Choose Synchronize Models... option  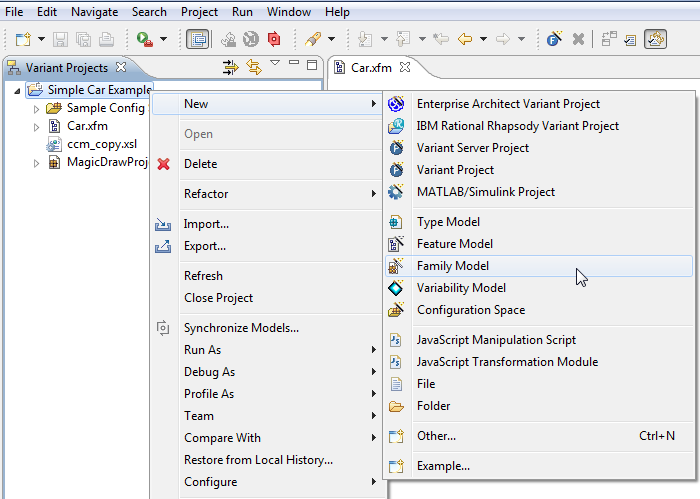tap(241, 328)
